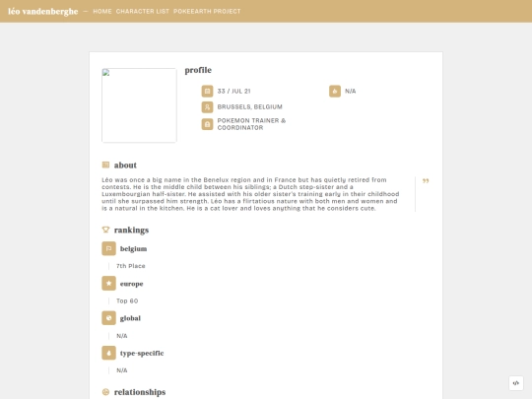Click the BRUSSELS, BELGIUM text

tap(249, 106)
